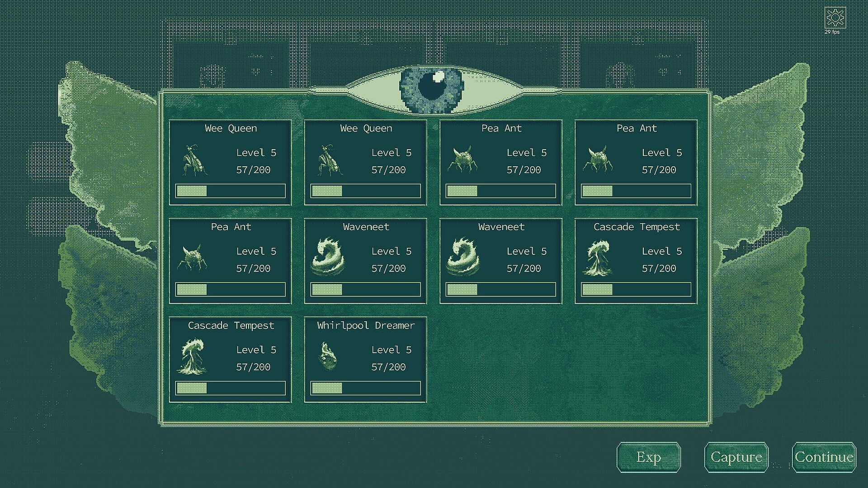Select the second-row Cascade Tempest card title
Image resolution: width=868 pixels, height=488 pixels.
click(636, 227)
